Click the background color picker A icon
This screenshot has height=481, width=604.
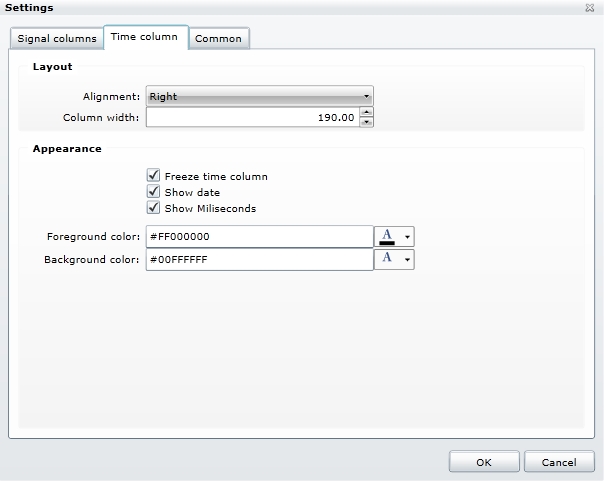pyautogui.click(x=387, y=259)
